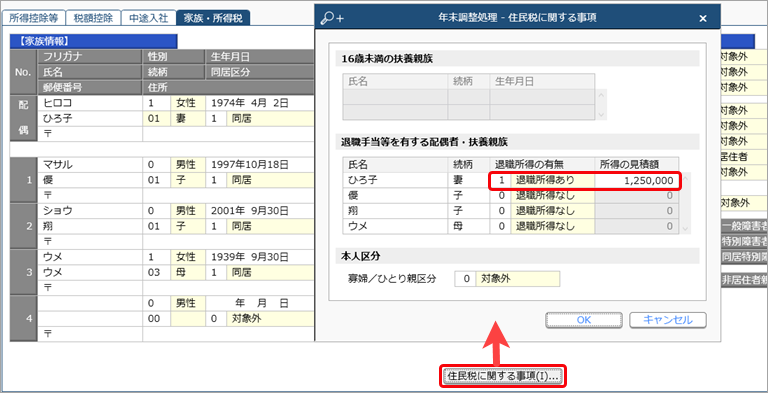The height and width of the screenshot is (393, 768).
Task: Click 寡婦/ひとり親区分 code field 0
Action: pyautogui.click(x=465, y=279)
